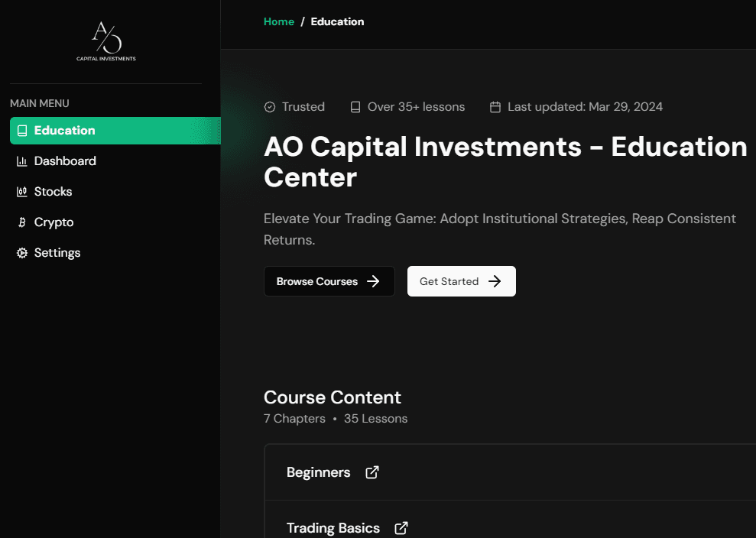Go to the Stocks menu item
This screenshot has width=756, height=538.
point(53,192)
